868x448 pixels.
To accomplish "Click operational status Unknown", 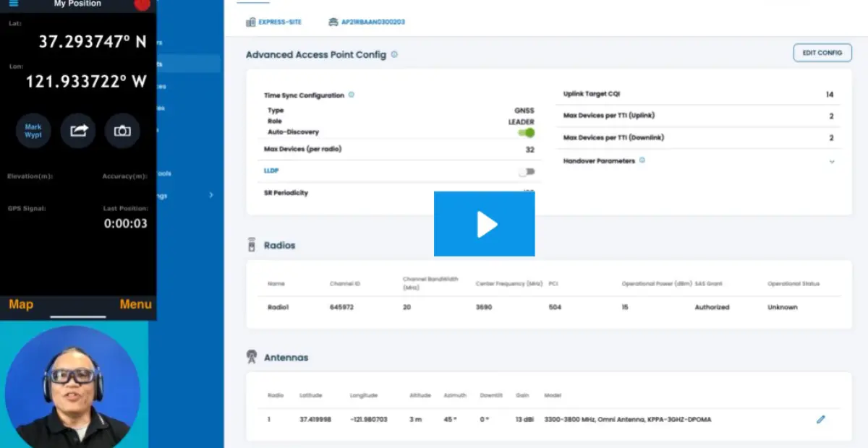I will (783, 307).
